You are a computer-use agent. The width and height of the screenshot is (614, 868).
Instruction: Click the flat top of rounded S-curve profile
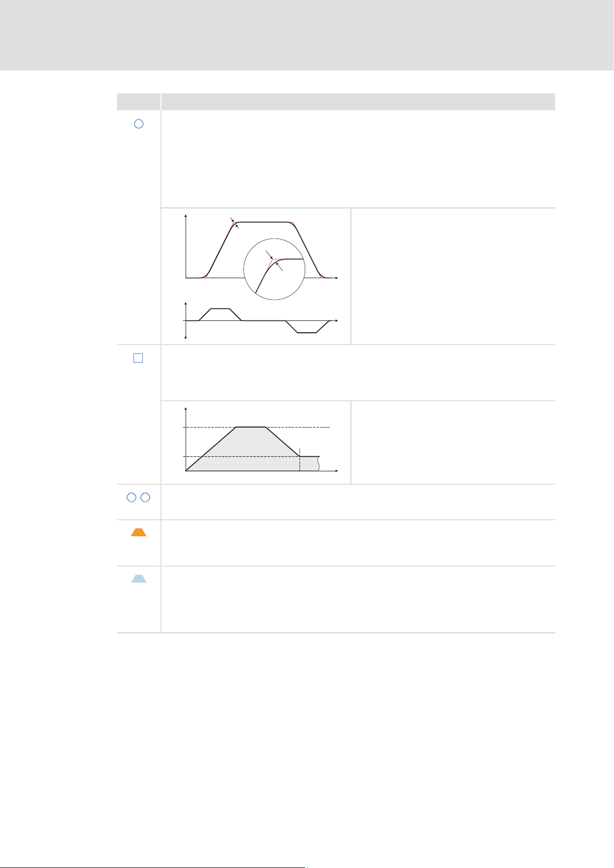pyautogui.click(x=263, y=222)
